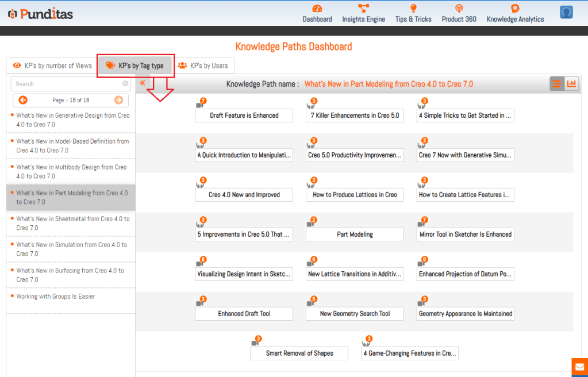Switch to KP's by Users tab
The width and height of the screenshot is (588, 377).
(x=203, y=66)
